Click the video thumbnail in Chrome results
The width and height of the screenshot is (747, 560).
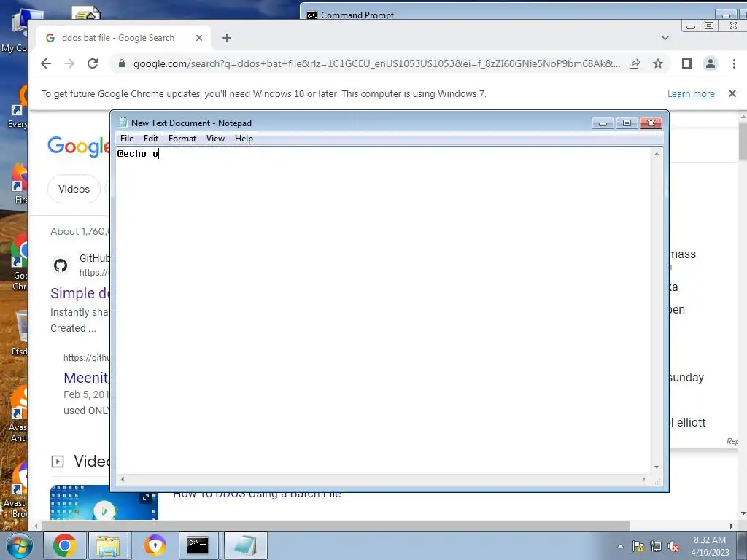pyautogui.click(x=104, y=502)
